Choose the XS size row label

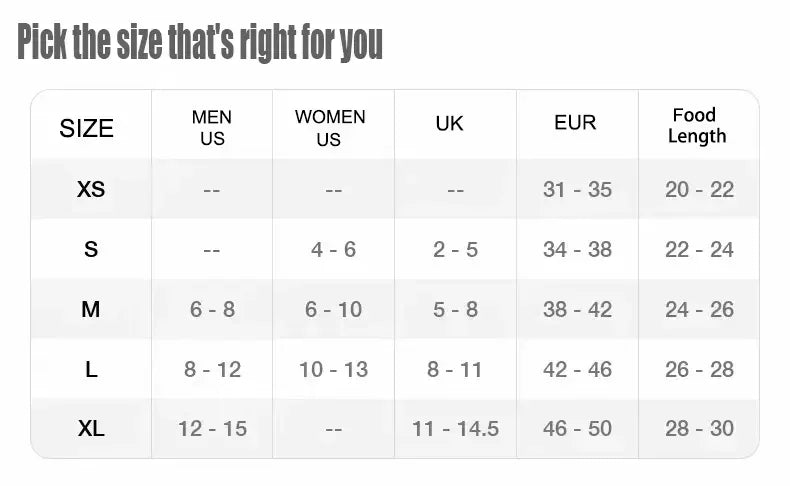coord(91,189)
